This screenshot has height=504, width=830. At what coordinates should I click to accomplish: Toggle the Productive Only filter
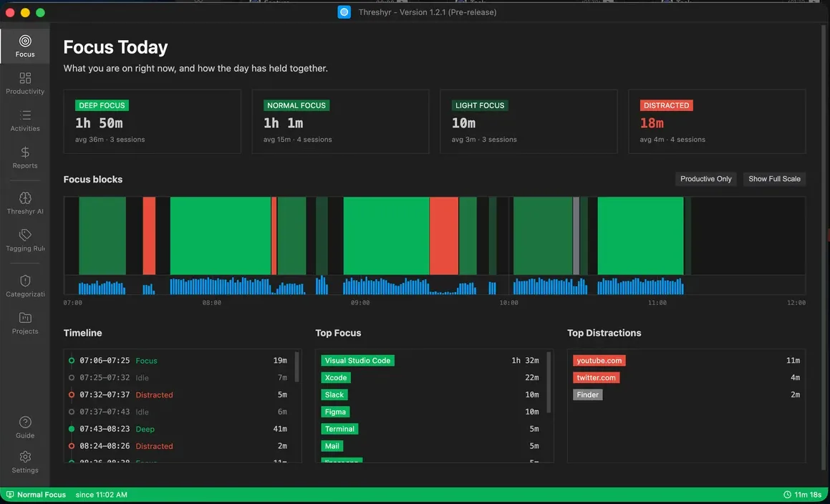point(705,179)
